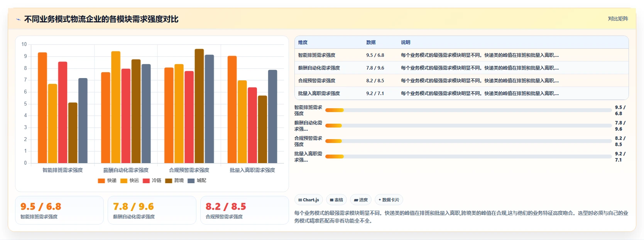Image resolution: width=644 pixels, height=240 pixels.
Task: Click the 智能排班需求强度 progress bar
Action: (468, 110)
